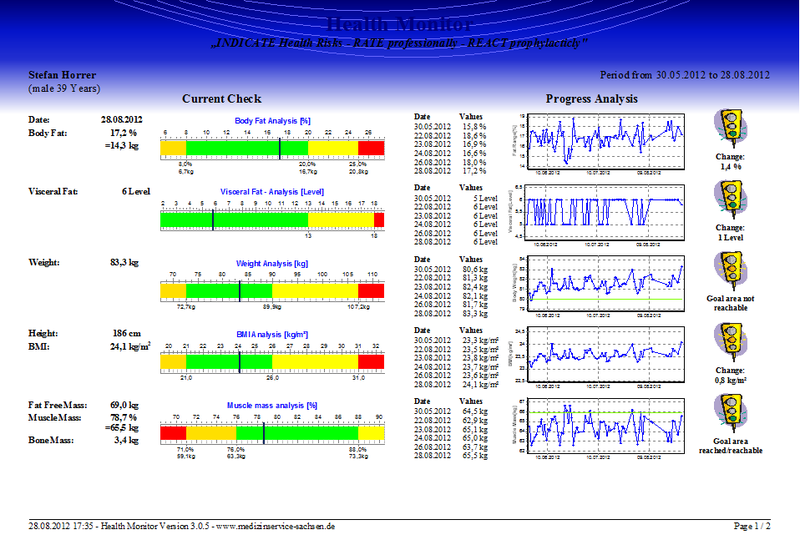Click the 'BMI Analysis [kg/m²]' title

pos(272,334)
